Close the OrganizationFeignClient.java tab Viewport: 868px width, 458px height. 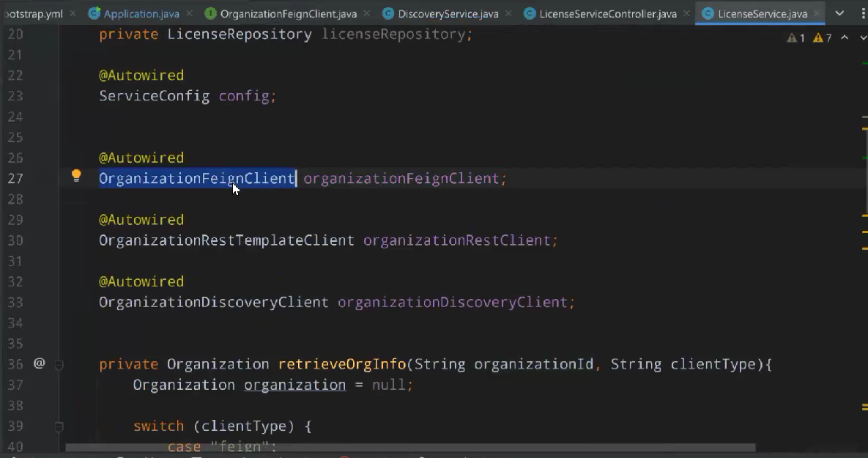(x=366, y=13)
